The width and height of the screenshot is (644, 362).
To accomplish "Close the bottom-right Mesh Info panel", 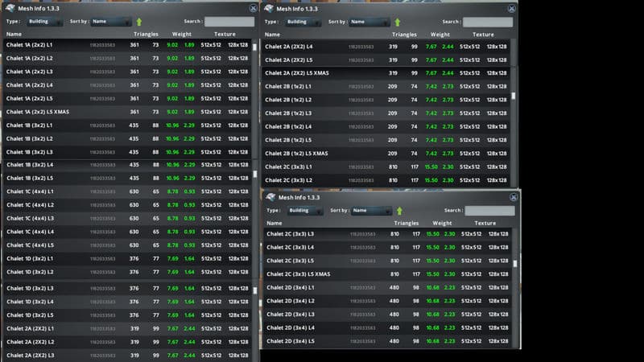I will coord(514,196).
